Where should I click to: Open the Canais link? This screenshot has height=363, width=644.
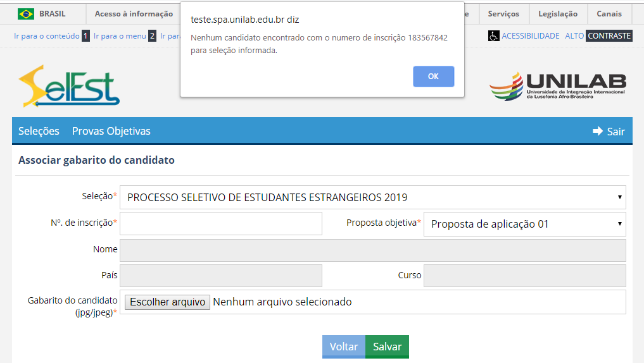coord(609,14)
